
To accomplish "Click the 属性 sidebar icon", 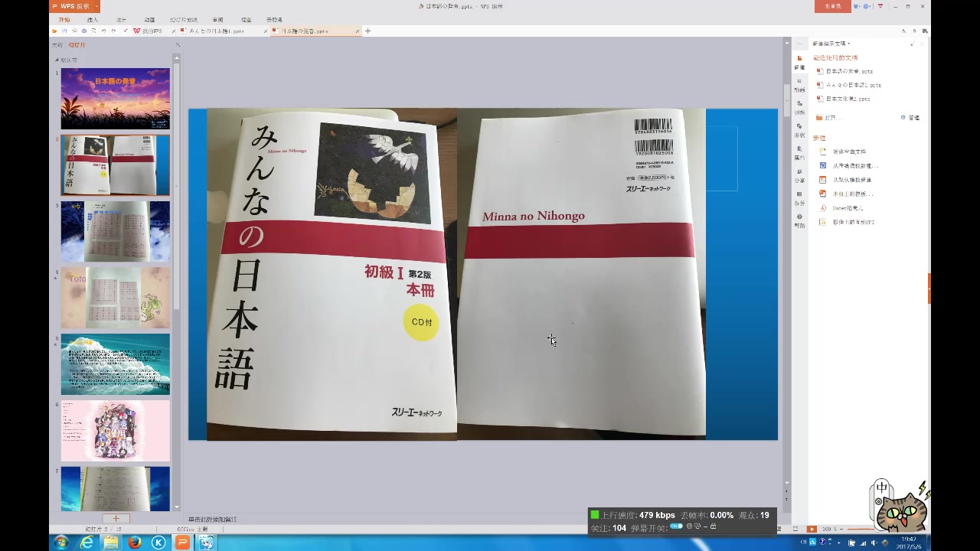I will (799, 153).
